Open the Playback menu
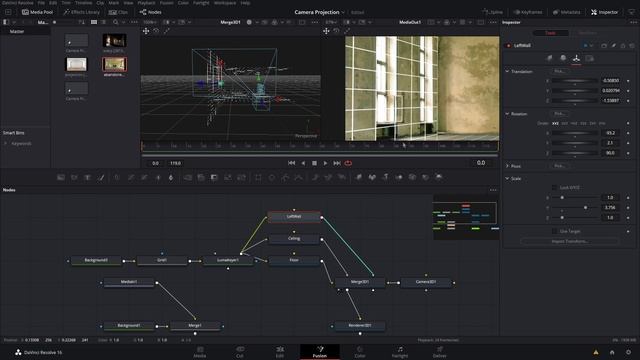Viewport: 640px width, 360px height. pos(146,3)
